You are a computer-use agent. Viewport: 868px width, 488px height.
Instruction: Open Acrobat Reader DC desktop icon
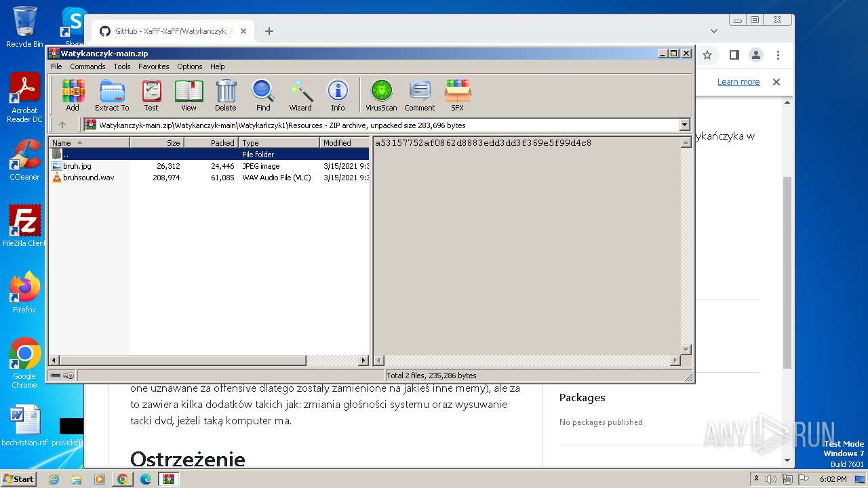pos(24,98)
